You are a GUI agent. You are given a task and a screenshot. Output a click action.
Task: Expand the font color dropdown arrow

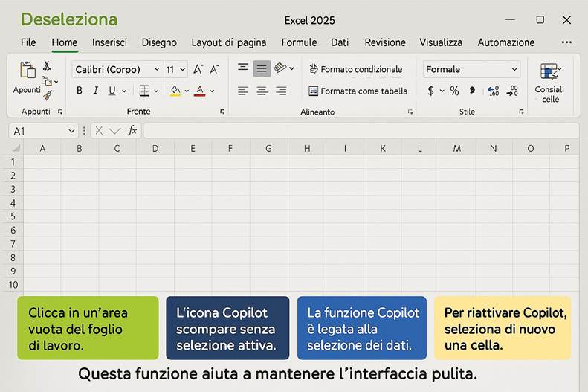click(212, 91)
